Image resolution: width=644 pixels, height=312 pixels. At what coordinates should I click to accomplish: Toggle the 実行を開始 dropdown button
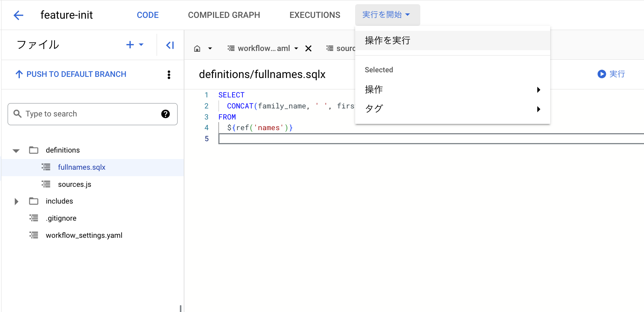388,15
